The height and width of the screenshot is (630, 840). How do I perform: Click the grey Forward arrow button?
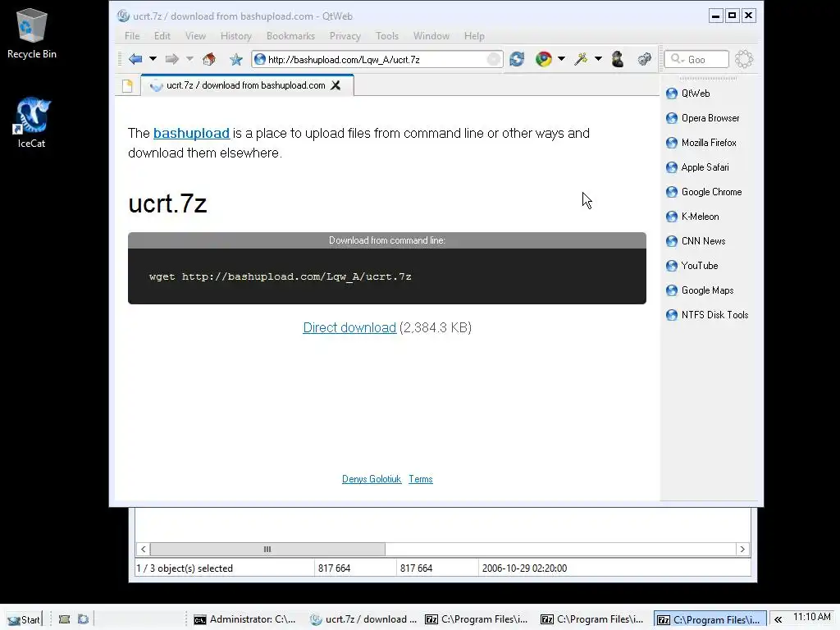coord(172,59)
